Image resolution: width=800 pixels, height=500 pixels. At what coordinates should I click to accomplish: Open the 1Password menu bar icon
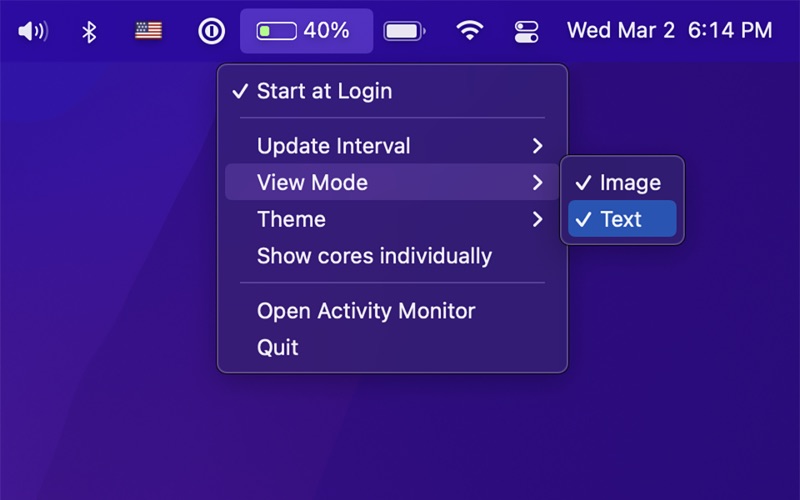pos(211,31)
